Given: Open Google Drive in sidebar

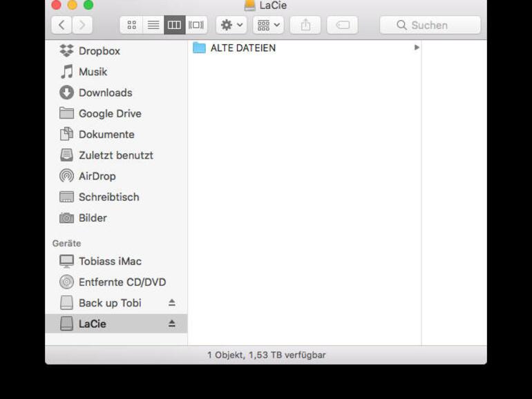Looking at the screenshot, I should [x=110, y=114].
